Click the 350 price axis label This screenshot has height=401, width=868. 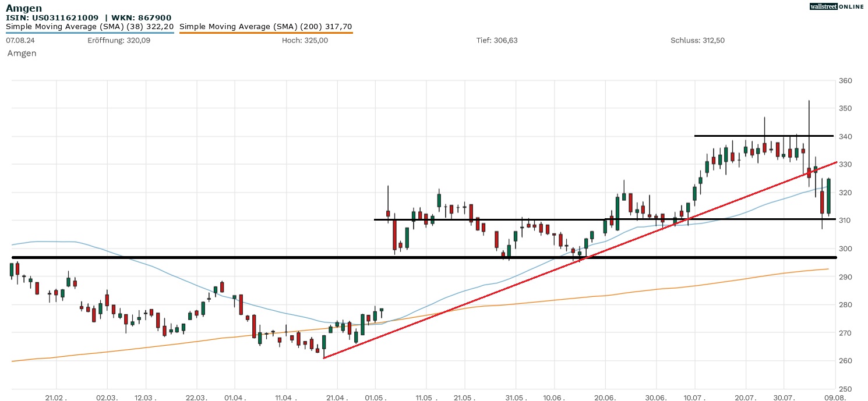click(x=845, y=109)
